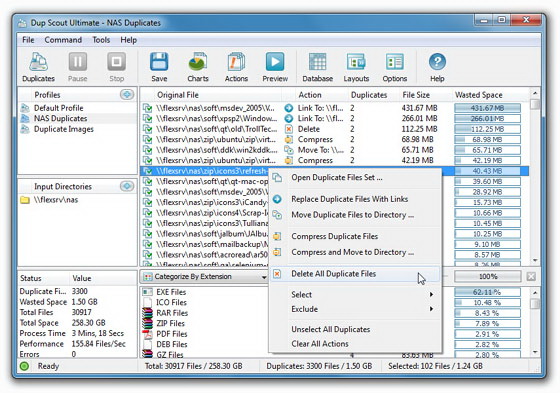Select the Default Profile entry

(x=58, y=108)
